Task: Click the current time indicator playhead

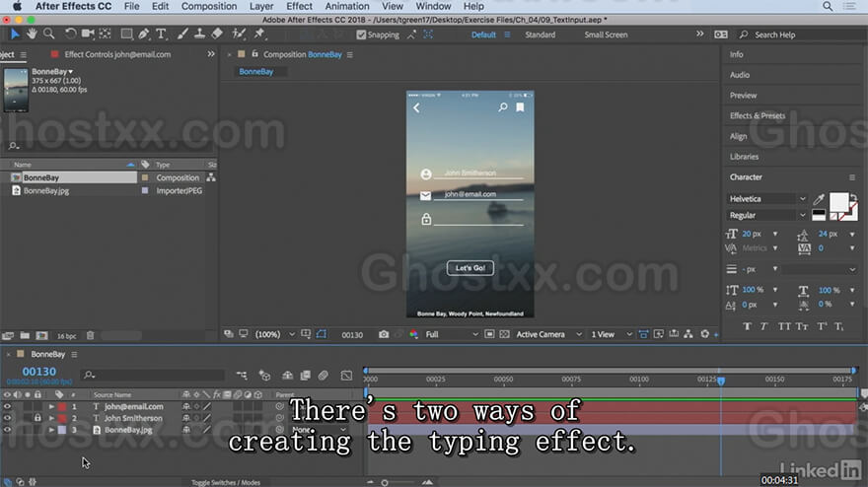Action: tap(721, 381)
